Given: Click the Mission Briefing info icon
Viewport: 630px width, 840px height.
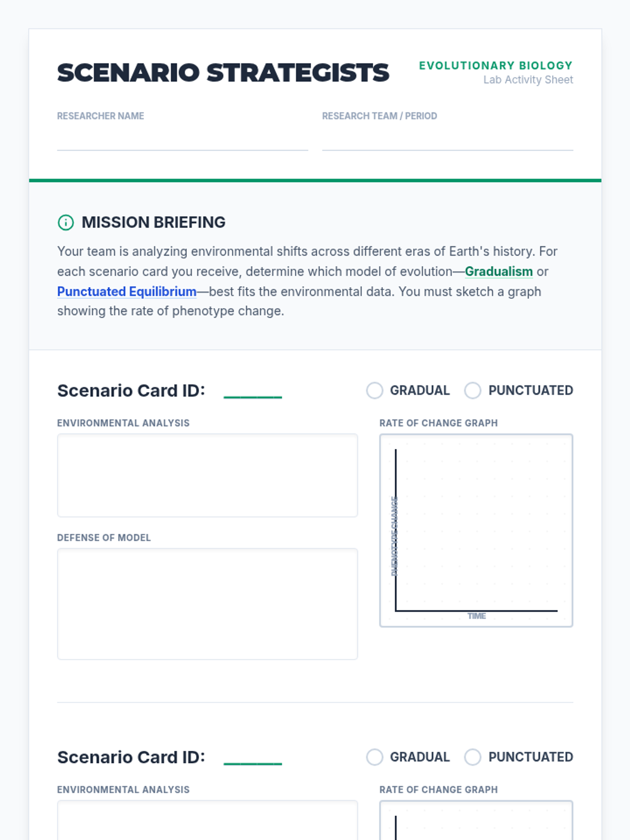Looking at the screenshot, I should 66,223.
